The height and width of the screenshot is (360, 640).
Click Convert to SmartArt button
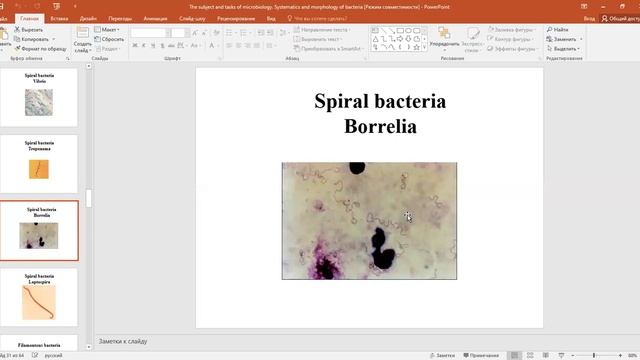point(328,49)
